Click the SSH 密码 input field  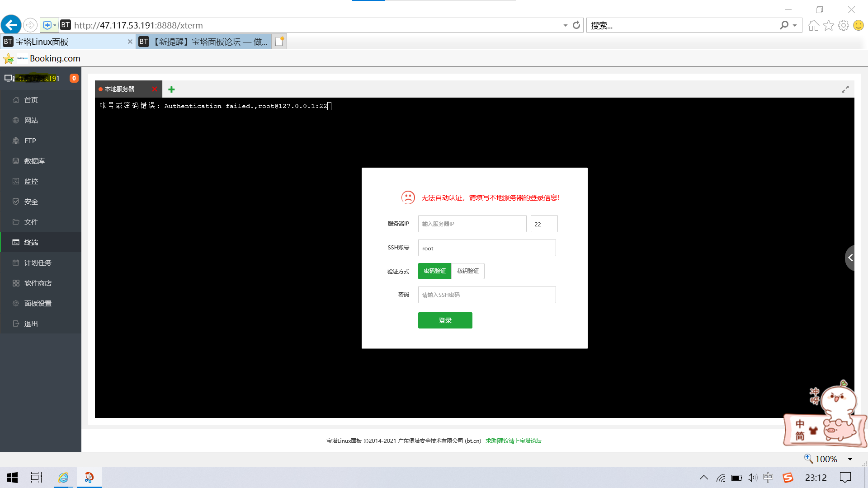click(x=487, y=295)
